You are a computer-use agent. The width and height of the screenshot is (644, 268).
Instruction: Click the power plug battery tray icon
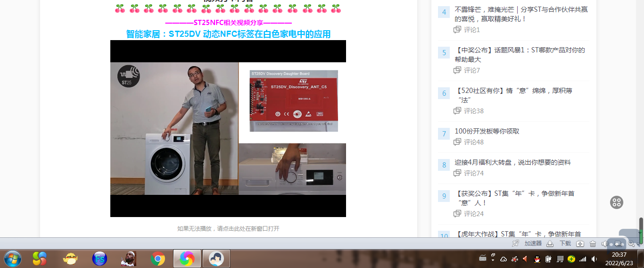(548, 259)
